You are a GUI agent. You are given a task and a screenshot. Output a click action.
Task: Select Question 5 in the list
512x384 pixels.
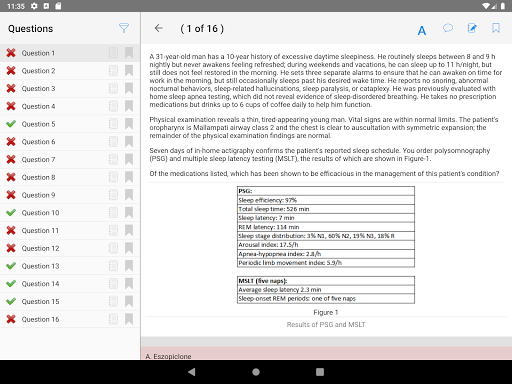(x=70, y=124)
